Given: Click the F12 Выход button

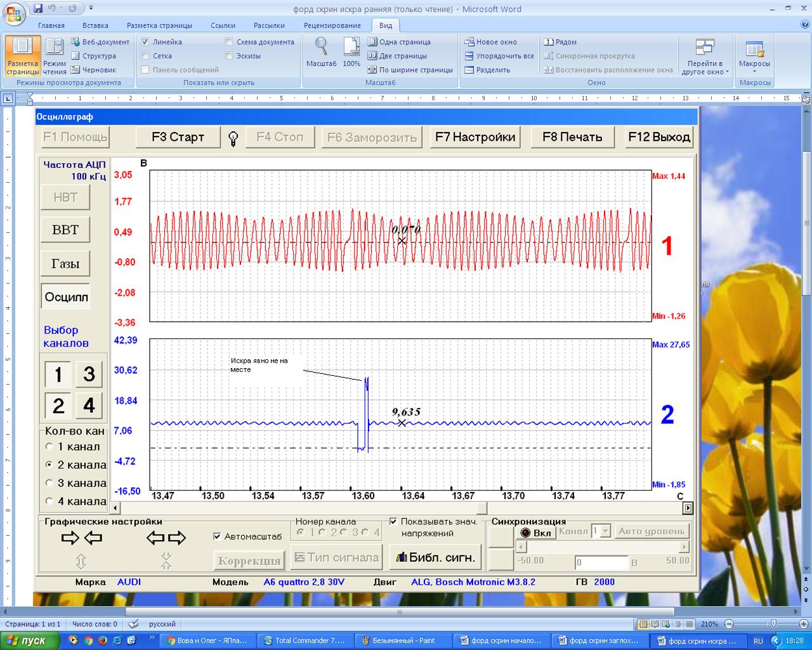Looking at the screenshot, I should click(659, 136).
